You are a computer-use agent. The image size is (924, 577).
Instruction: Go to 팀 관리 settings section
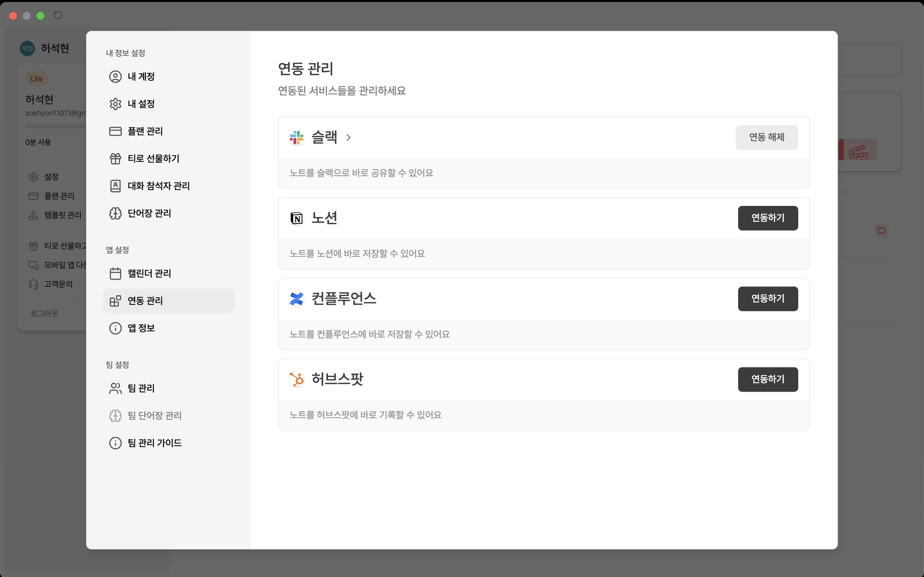141,388
